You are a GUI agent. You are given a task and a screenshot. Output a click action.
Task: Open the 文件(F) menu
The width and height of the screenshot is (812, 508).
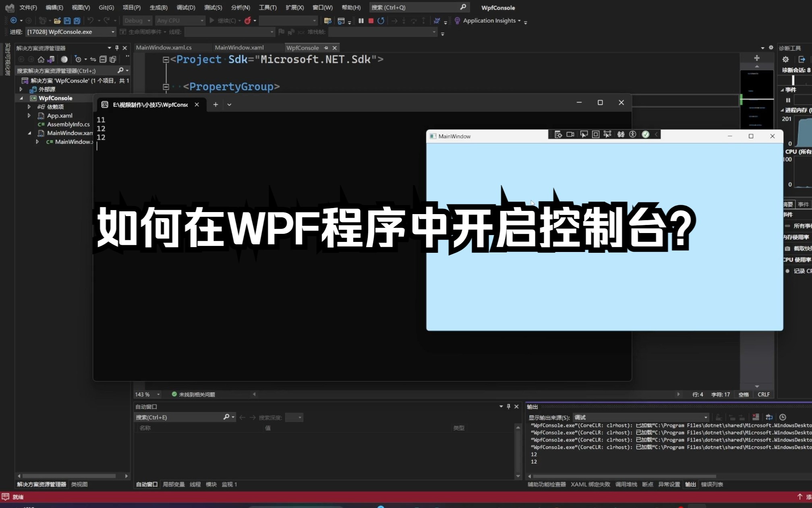point(28,7)
